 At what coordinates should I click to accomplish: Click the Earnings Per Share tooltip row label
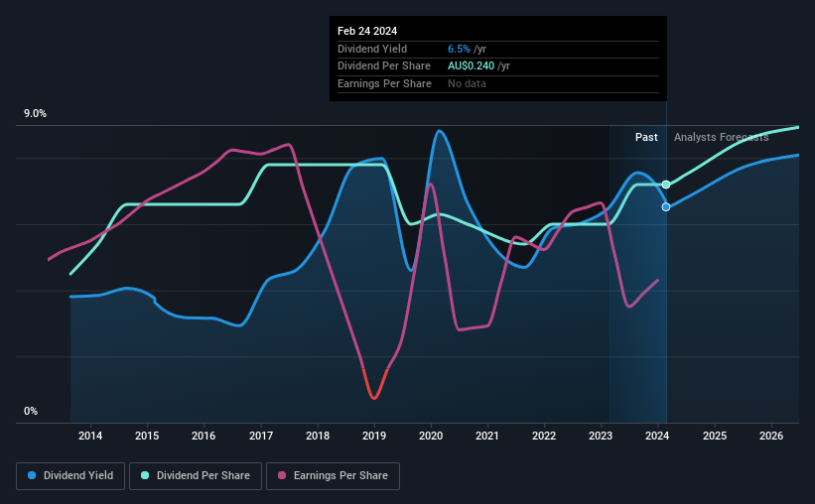click(x=384, y=83)
